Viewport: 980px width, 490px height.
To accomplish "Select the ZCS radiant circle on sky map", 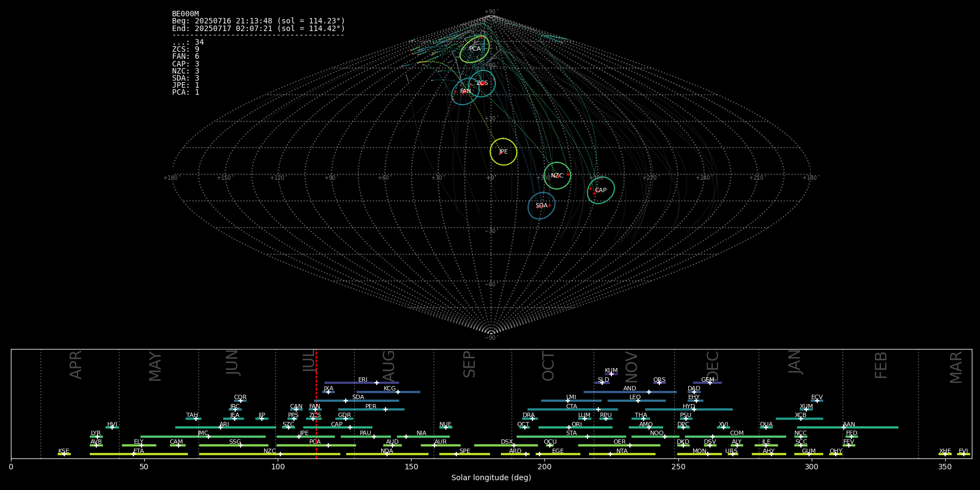I will pos(482,83).
